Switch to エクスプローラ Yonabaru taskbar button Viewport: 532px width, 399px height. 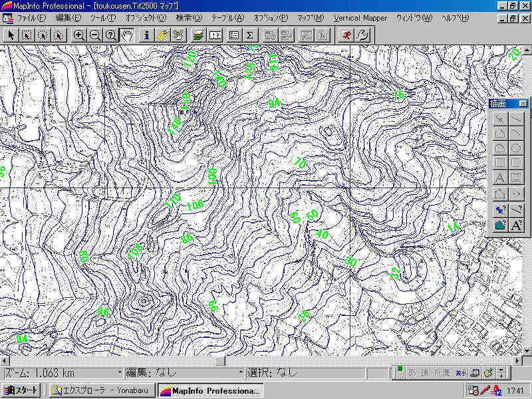(102, 390)
